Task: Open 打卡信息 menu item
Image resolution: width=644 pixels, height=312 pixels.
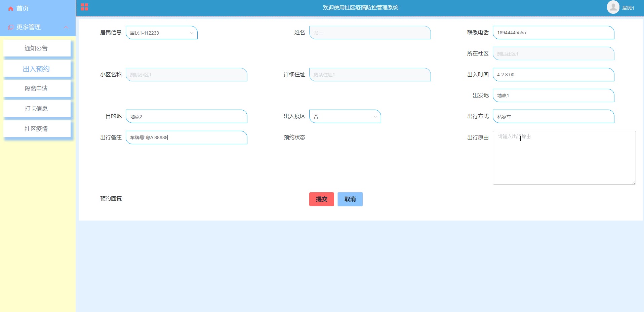Action: pos(37,109)
